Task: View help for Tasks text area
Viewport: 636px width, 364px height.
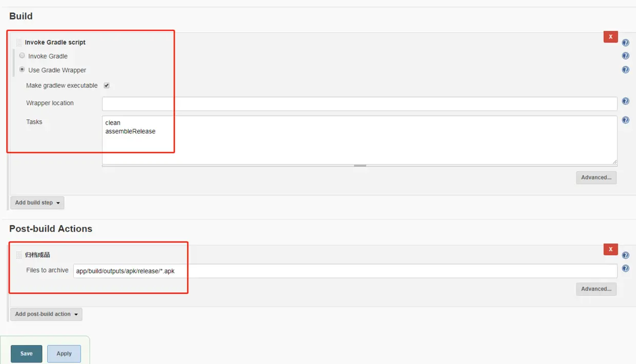Action: click(625, 120)
